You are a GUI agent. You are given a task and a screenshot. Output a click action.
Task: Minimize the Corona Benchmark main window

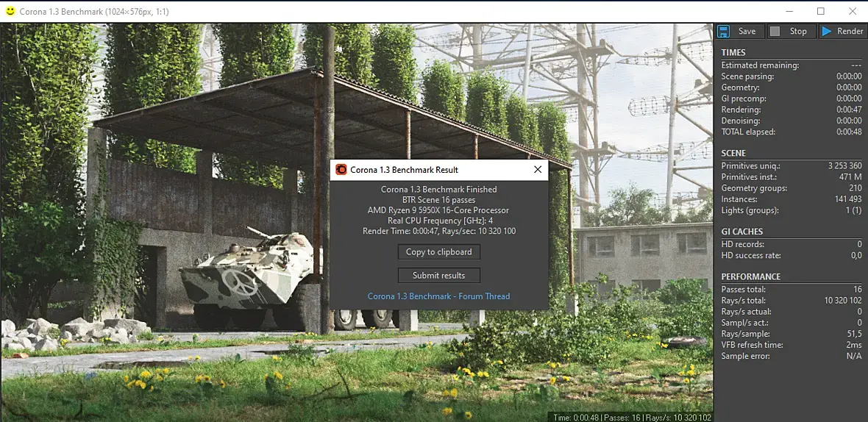[789, 11]
